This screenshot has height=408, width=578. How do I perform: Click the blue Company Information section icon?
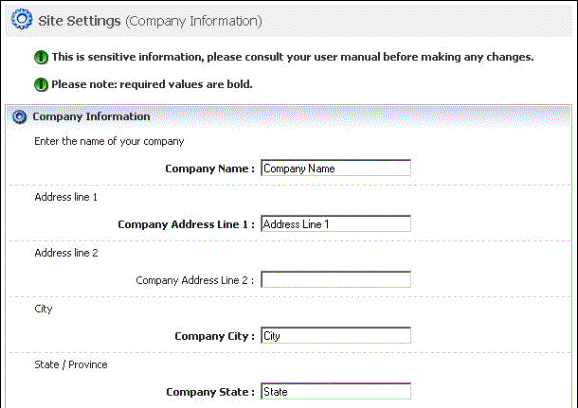19,117
